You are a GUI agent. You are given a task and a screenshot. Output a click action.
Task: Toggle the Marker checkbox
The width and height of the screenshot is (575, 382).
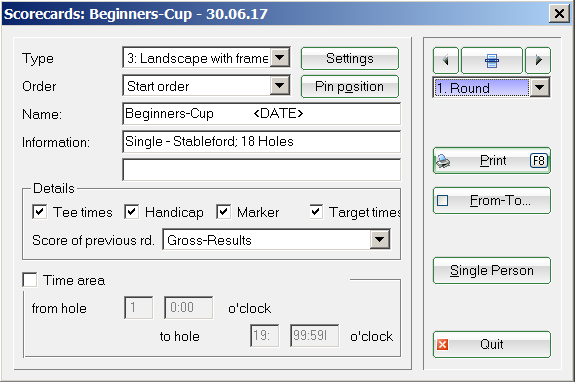(223, 212)
